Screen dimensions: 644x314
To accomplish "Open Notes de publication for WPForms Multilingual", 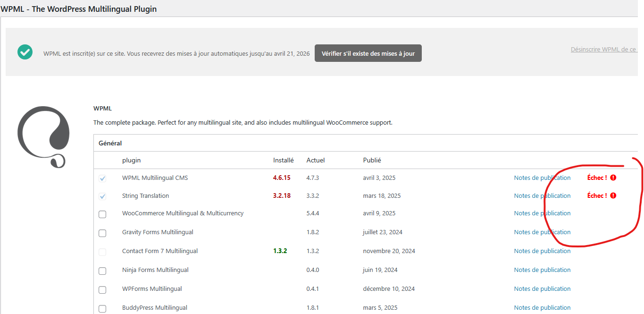I will click(542, 289).
